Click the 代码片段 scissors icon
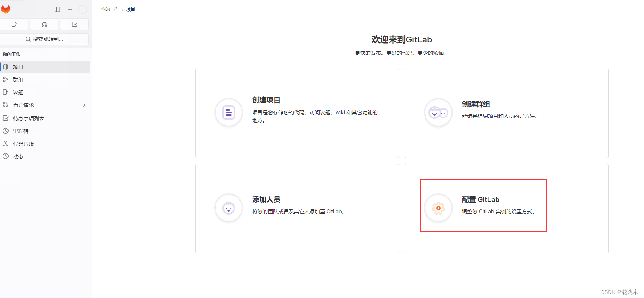Viewport: 644px width, 298px height. (6, 143)
